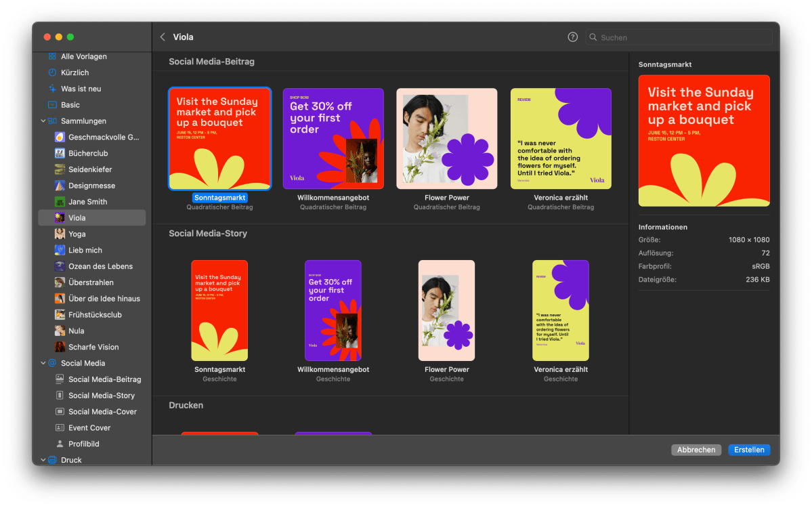812x508 pixels.
Task: Collapse the Social Media section
Action: point(43,363)
